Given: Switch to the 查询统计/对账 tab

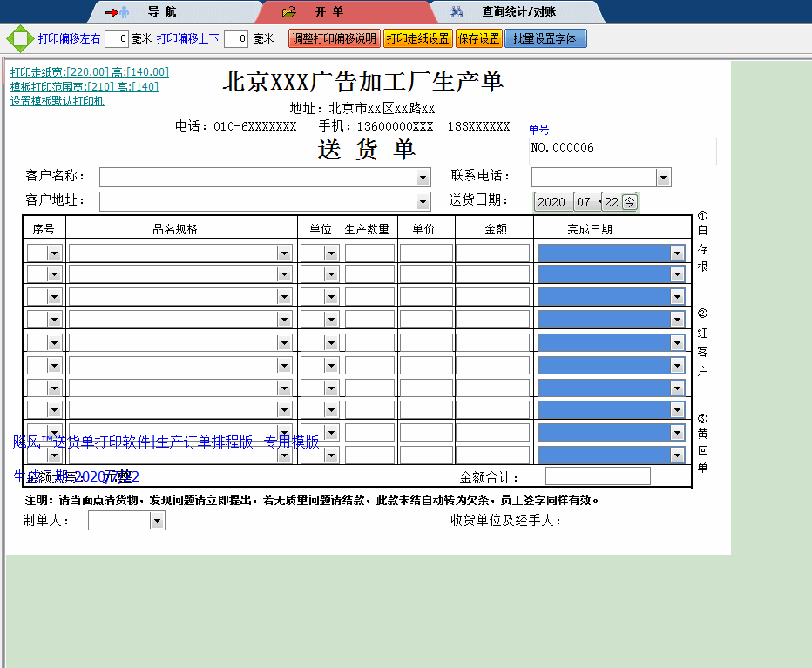Looking at the screenshot, I should tap(519, 12).
